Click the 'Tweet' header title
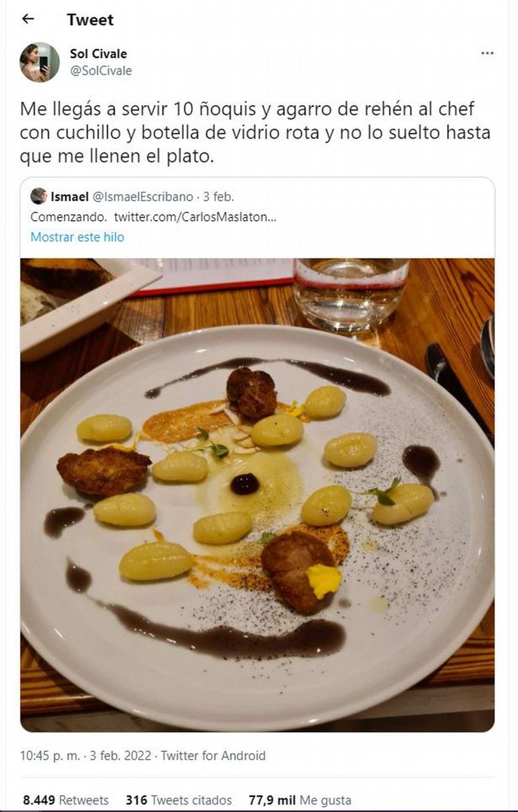The height and width of the screenshot is (812, 518). [90, 20]
